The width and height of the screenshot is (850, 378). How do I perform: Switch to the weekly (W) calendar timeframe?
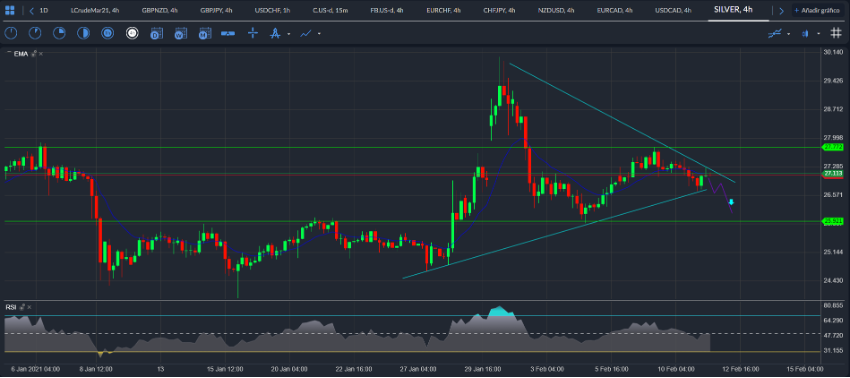(x=181, y=34)
